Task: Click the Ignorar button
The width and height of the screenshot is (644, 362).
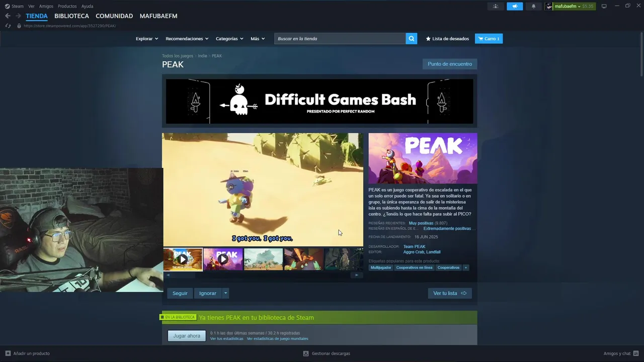Action: (208, 293)
